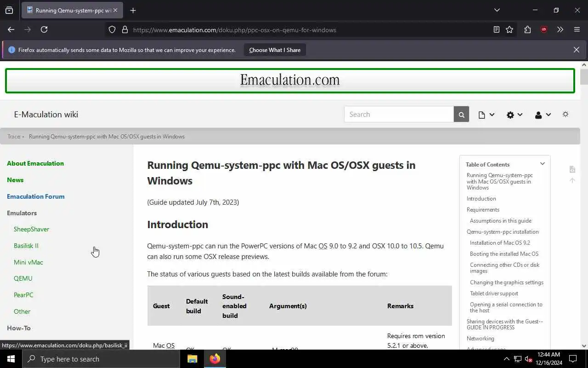Jump to Connecting other CDs or disk images
Image resolution: width=588 pixels, height=368 pixels.
pyautogui.click(x=505, y=268)
